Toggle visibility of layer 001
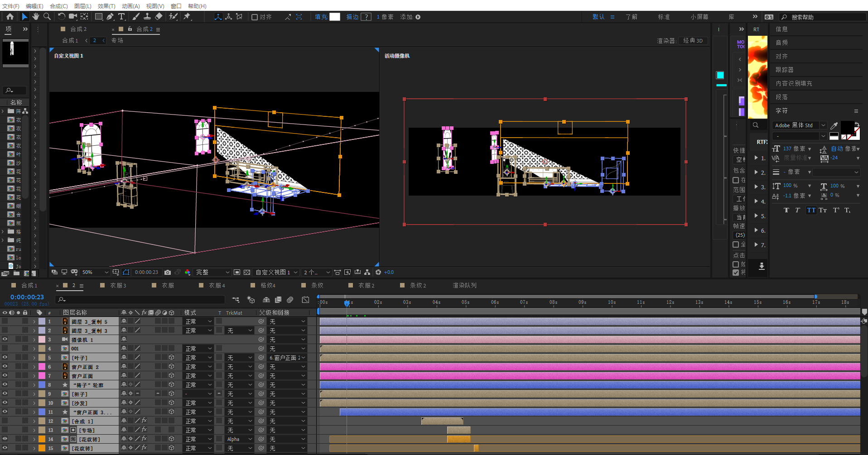 click(5, 348)
